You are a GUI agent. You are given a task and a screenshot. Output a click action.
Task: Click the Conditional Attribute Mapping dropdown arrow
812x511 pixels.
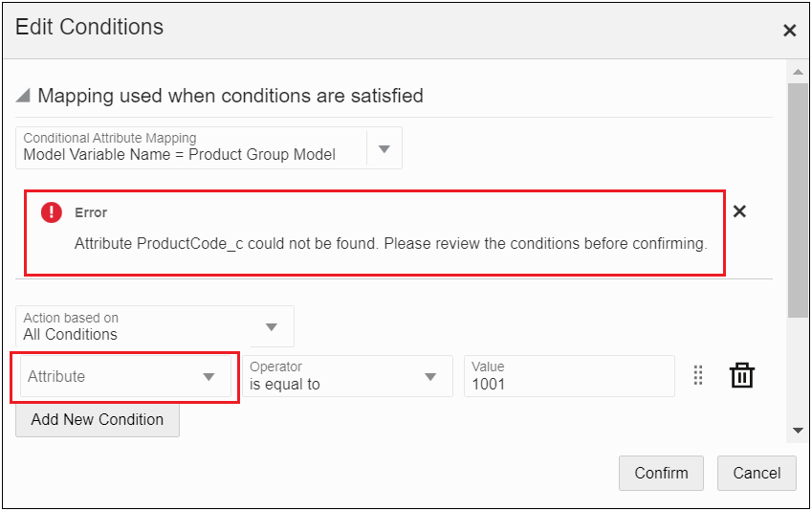pos(384,148)
